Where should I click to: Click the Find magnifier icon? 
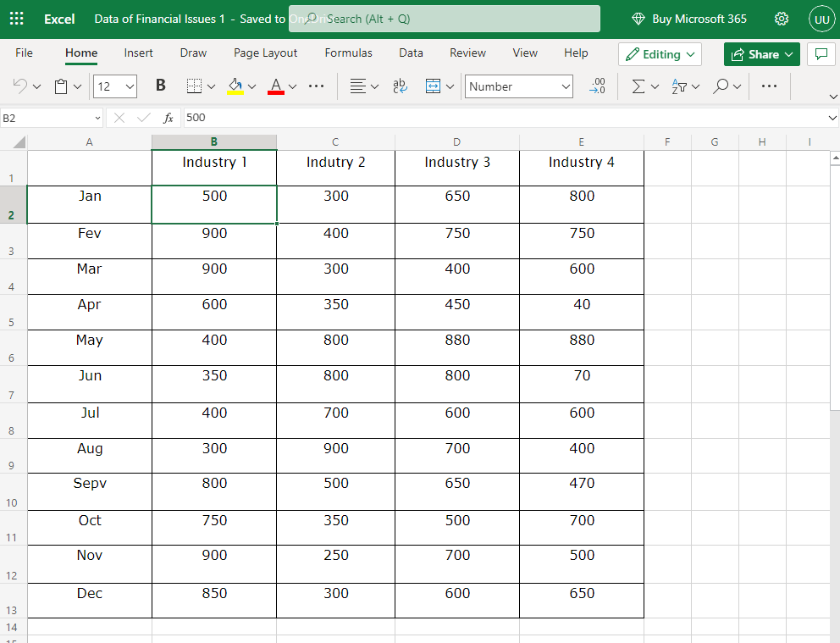(721, 86)
